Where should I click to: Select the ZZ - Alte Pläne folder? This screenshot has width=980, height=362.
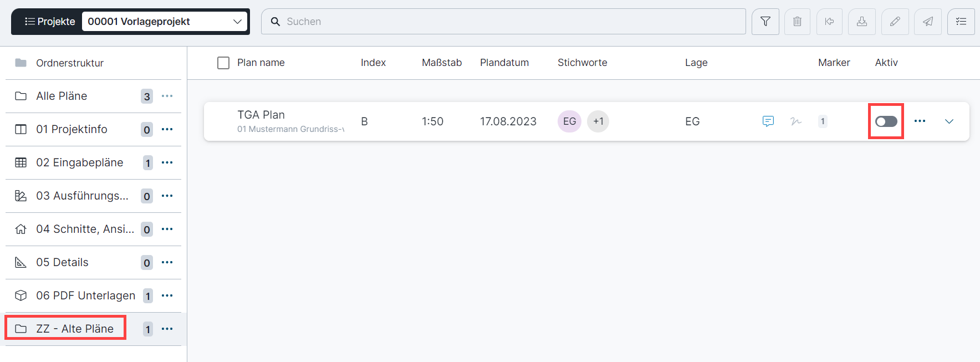coord(93,329)
